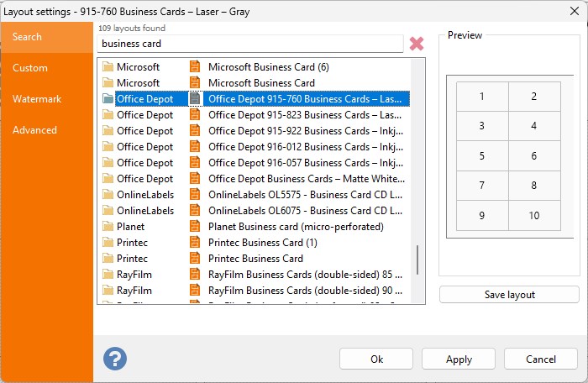Select OnlineLabels OL5575 Business Card CD layout
This screenshot has height=383, width=588.
point(305,195)
